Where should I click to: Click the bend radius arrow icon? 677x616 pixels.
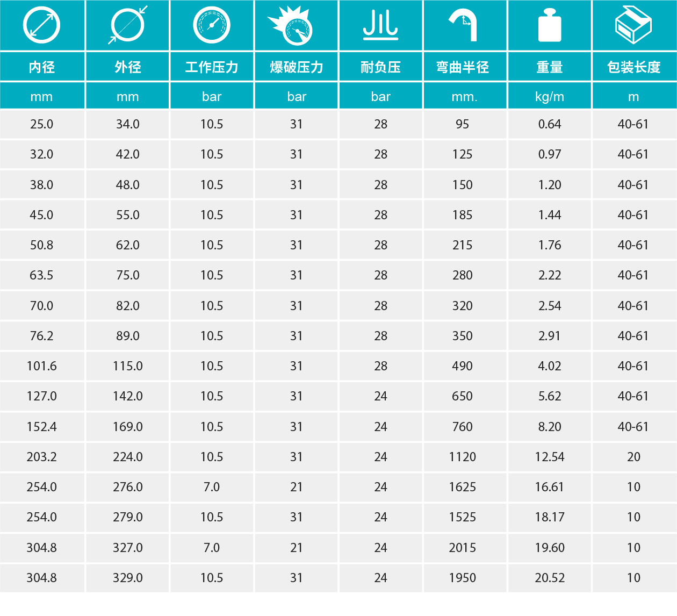(x=463, y=25)
